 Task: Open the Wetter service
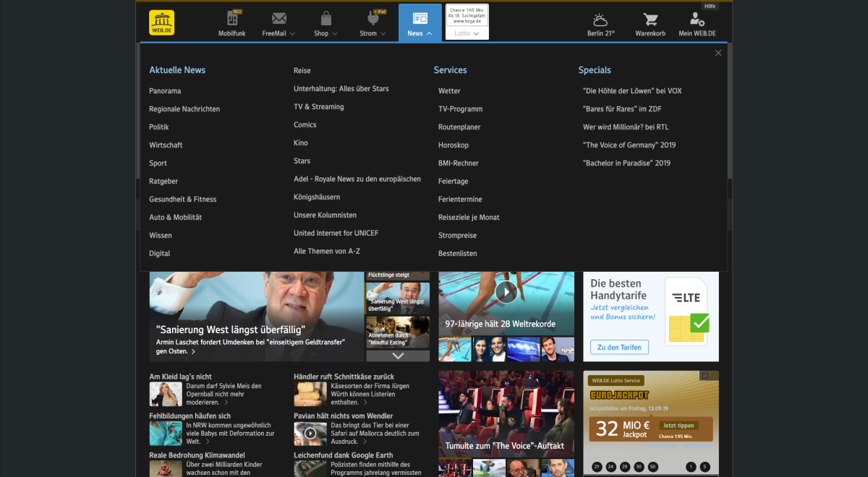[x=449, y=91]
